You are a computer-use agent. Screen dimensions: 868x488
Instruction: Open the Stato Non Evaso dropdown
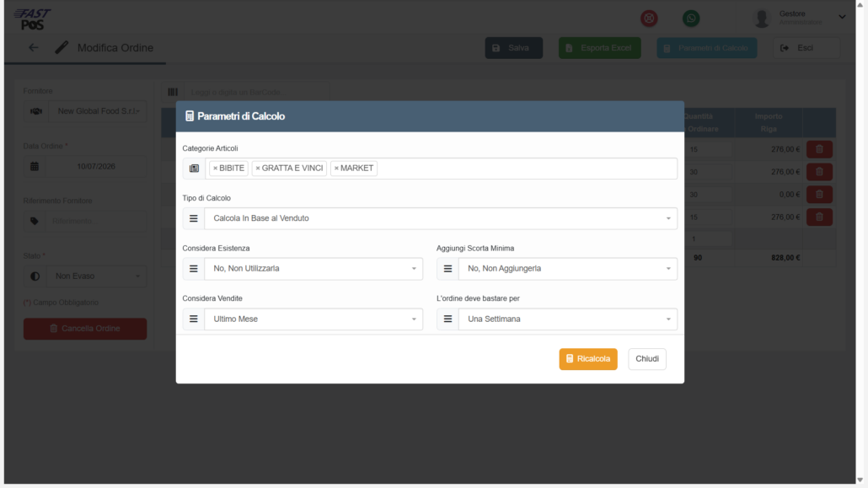click(x=96, y=276)
